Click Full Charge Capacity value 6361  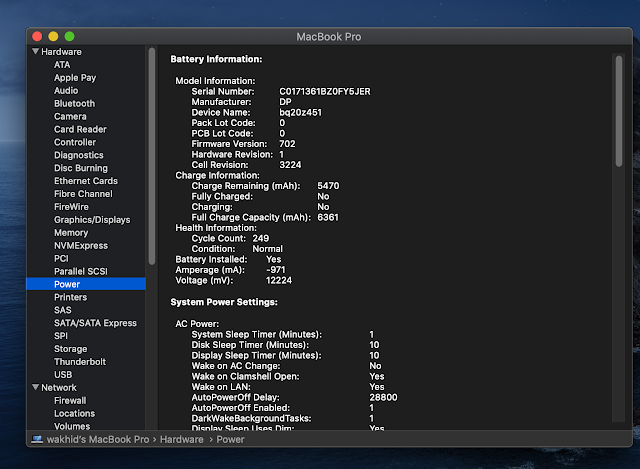[328, 218]
